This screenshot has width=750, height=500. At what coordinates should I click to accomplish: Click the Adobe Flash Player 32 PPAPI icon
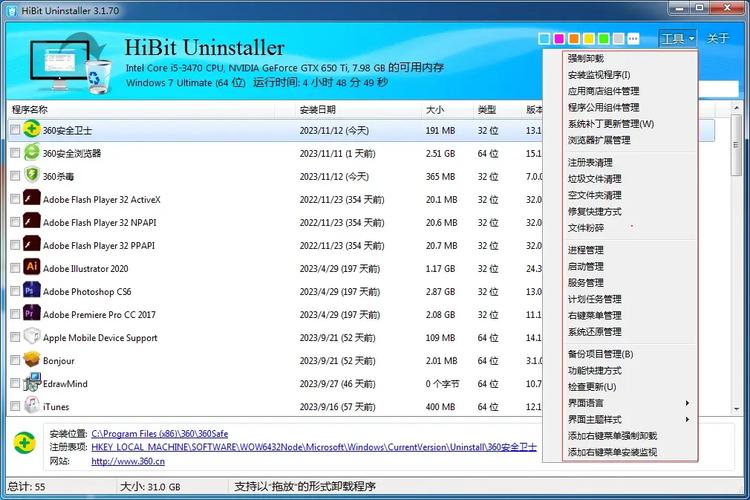[32, 244]
